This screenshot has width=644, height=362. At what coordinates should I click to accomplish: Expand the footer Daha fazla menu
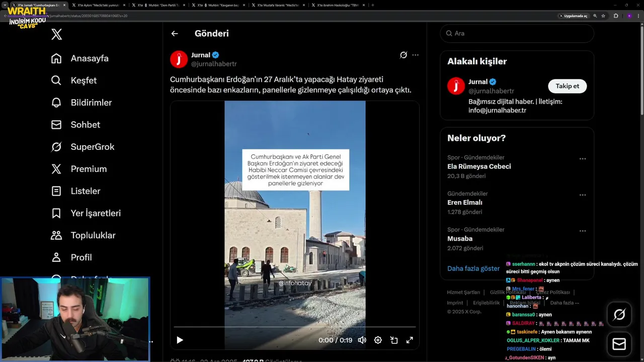pos(565,303)
